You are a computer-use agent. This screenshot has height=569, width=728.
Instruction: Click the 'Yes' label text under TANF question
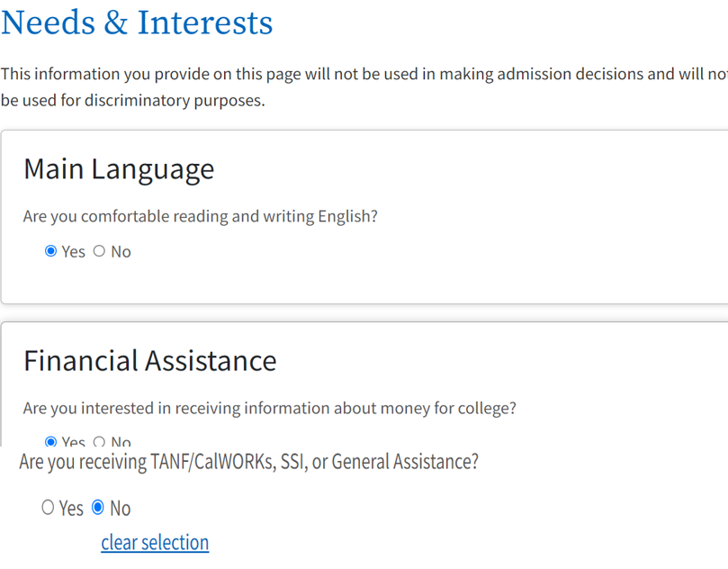(x=71, y=509)
